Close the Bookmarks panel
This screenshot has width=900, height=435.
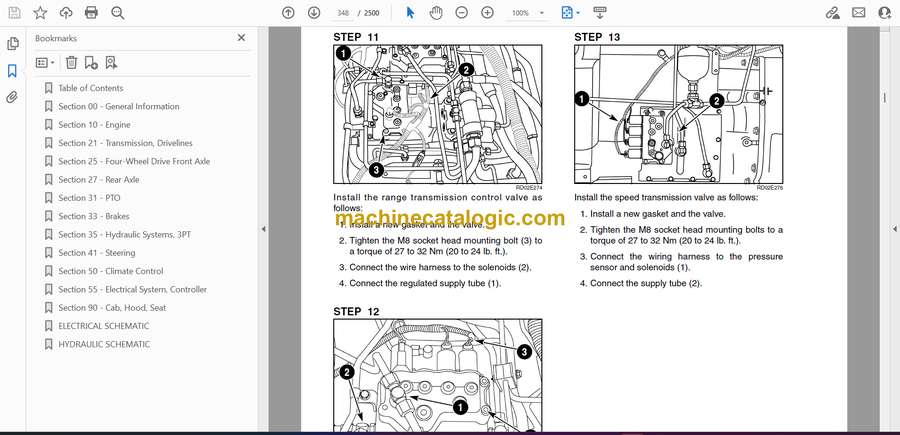click(x=241, y=38)
